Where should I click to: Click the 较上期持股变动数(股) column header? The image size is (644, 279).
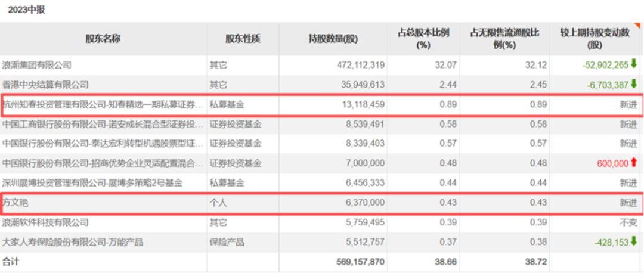tap(595, 39)
